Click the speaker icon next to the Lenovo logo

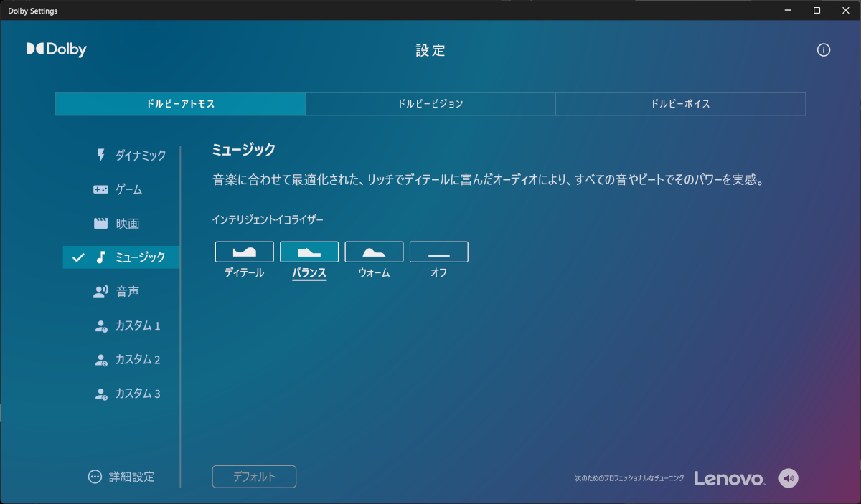(x=787, y=477)
